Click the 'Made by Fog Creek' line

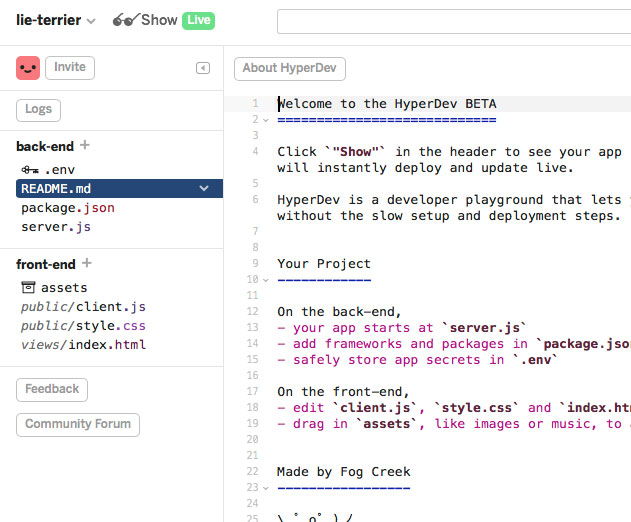click(344, 472)
